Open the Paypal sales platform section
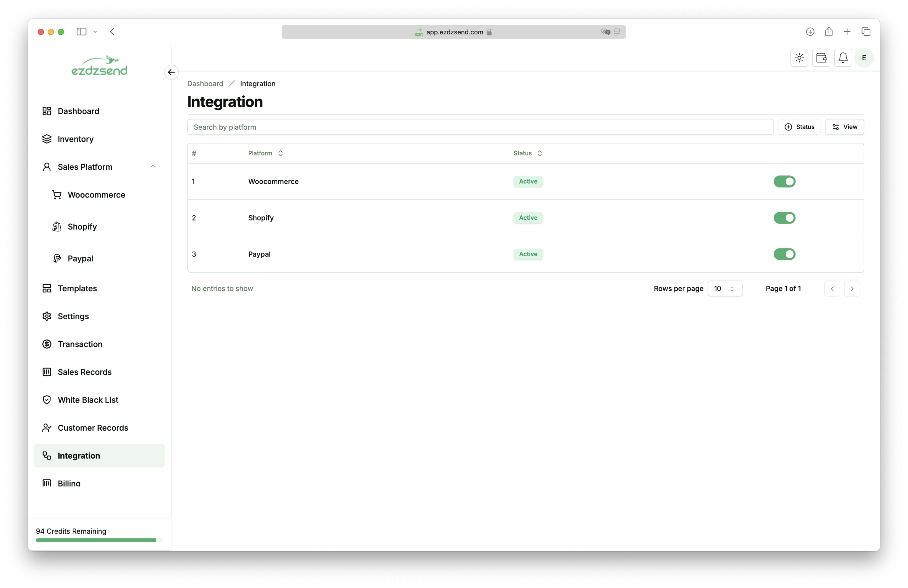The width and height of the screenshot is (908, 588). 80,258
